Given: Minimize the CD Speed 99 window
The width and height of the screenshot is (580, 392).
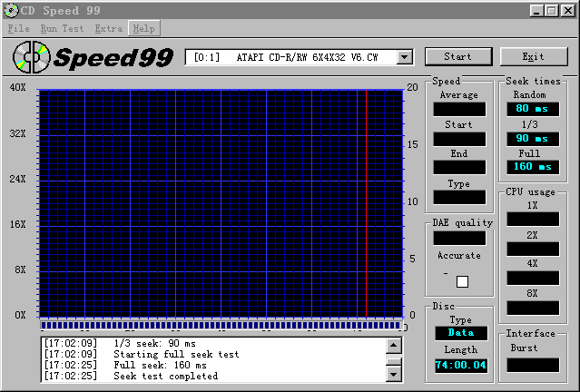Looking at the screenshot, I should [536, 10].
